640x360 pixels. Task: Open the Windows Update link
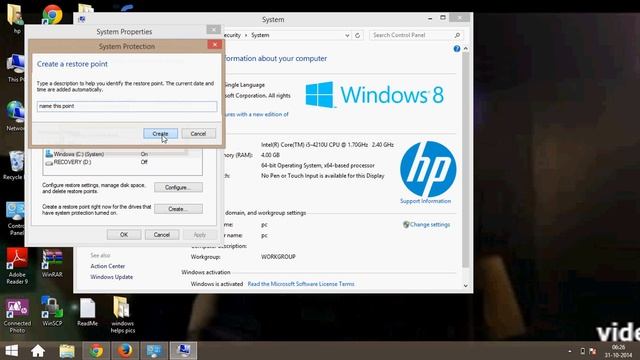coord(111,277)
